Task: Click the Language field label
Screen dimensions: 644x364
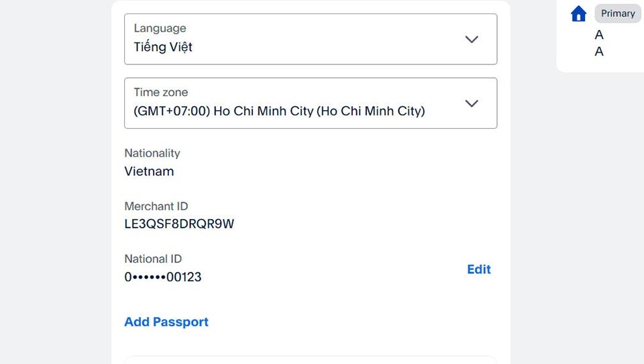Action: point(160,28)
